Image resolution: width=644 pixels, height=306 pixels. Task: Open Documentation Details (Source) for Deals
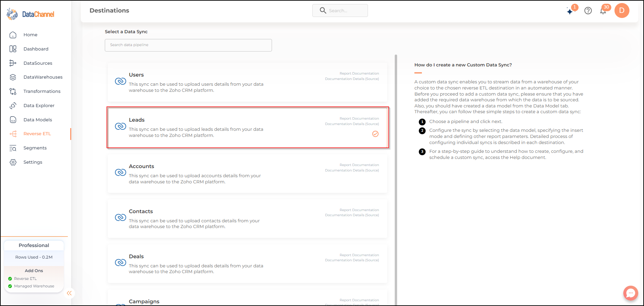[x=352, y=260]
